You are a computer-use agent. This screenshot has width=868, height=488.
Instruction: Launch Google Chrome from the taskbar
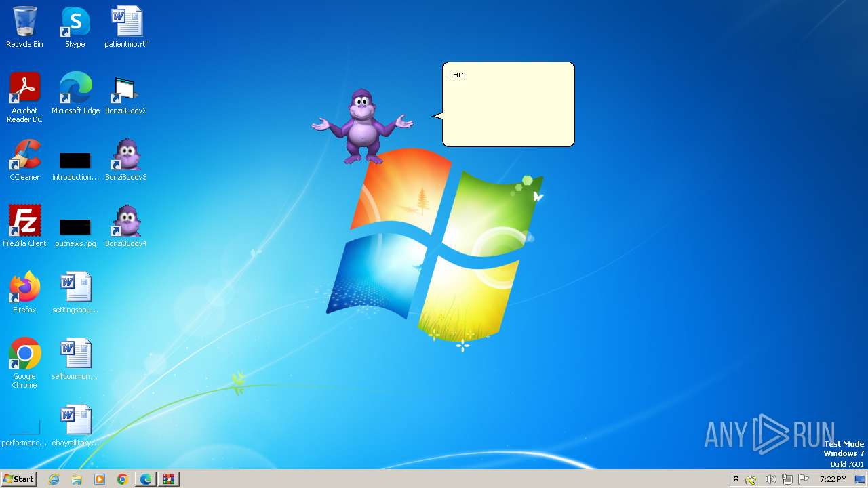coord(123,479)
